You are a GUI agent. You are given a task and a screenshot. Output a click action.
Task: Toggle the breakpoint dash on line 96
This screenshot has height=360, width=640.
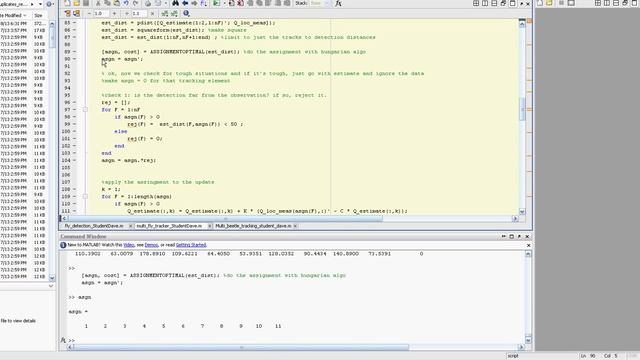[74, 102]
